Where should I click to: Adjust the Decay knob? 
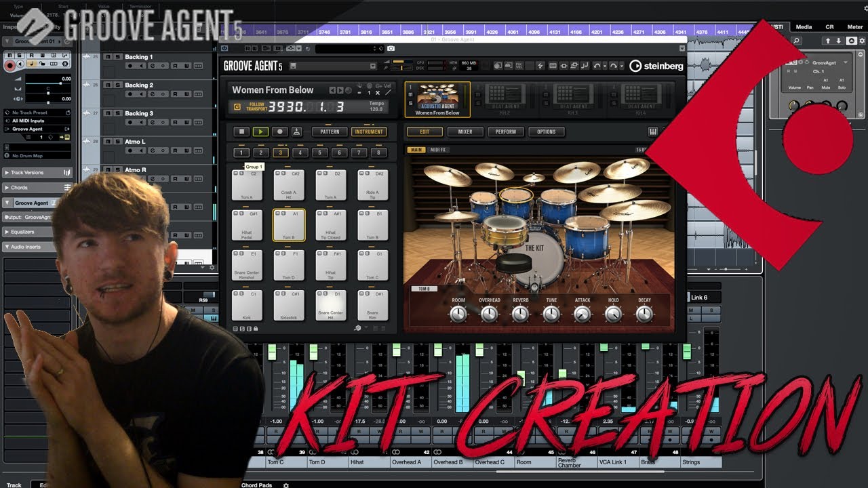coord(644,314)
